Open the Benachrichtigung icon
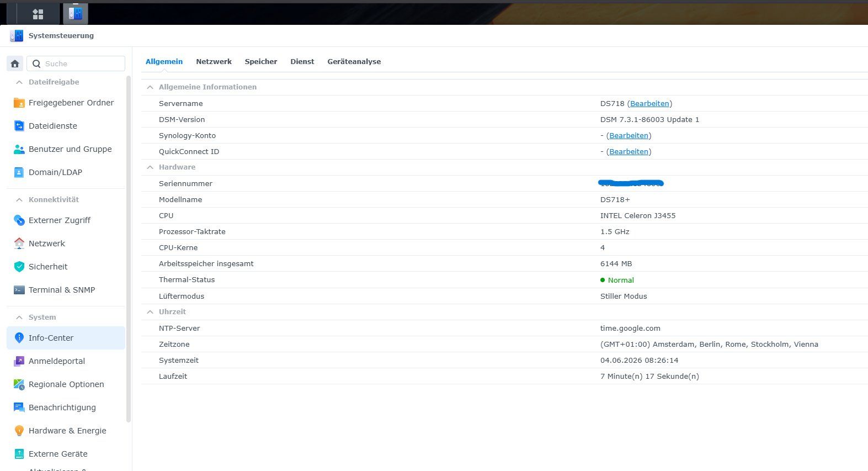 19,408
